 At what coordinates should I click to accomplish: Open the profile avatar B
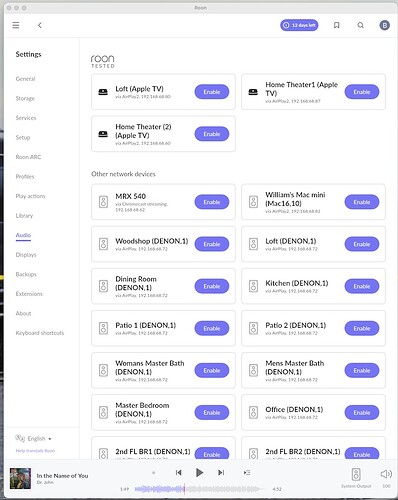pyautogui.click(x=385, y=25)
